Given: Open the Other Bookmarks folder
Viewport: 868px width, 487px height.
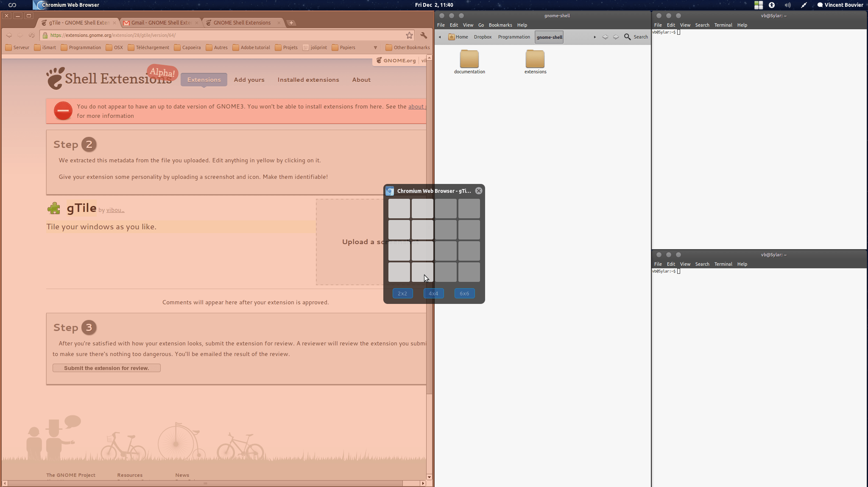Looking at the screenshot, I should [x=407, y=47].
